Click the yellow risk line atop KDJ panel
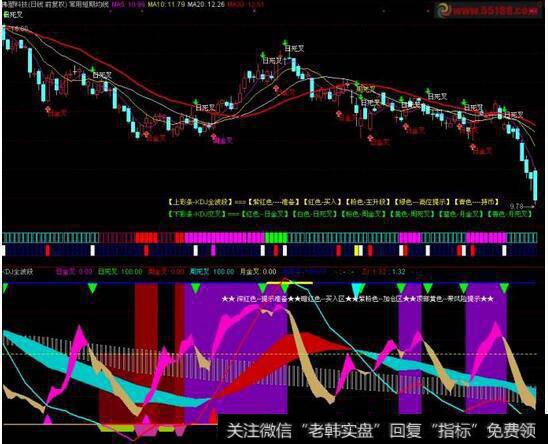The image size is (548, 444). point(289,282)
